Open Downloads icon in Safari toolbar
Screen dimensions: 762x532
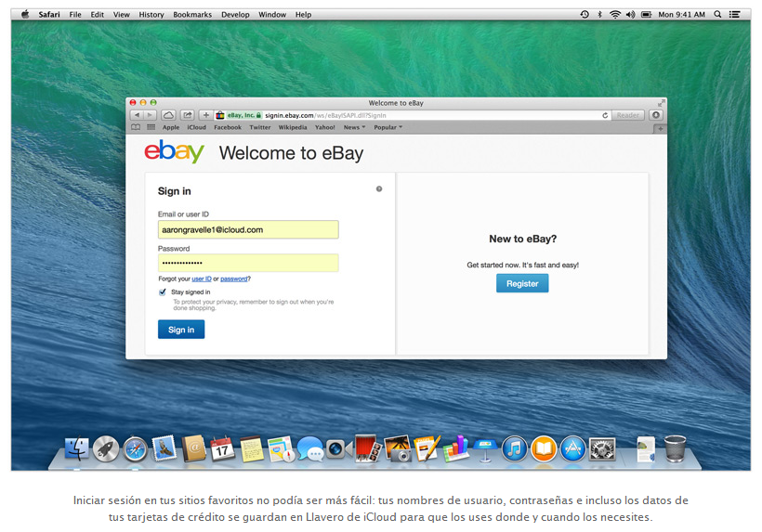[x=656, y=115]
